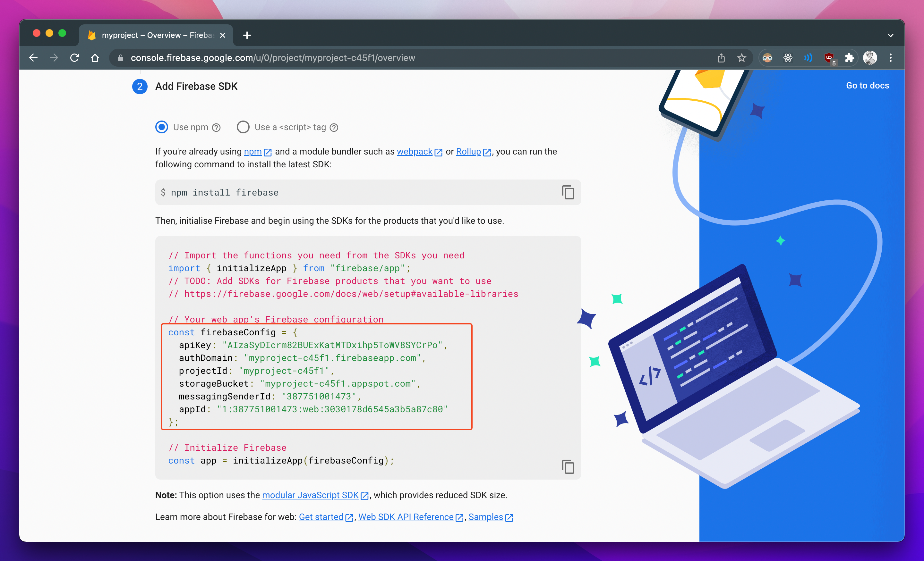Open the React DevTools extension
Viewport: 924px width, 561px height.
click(788, 58)
